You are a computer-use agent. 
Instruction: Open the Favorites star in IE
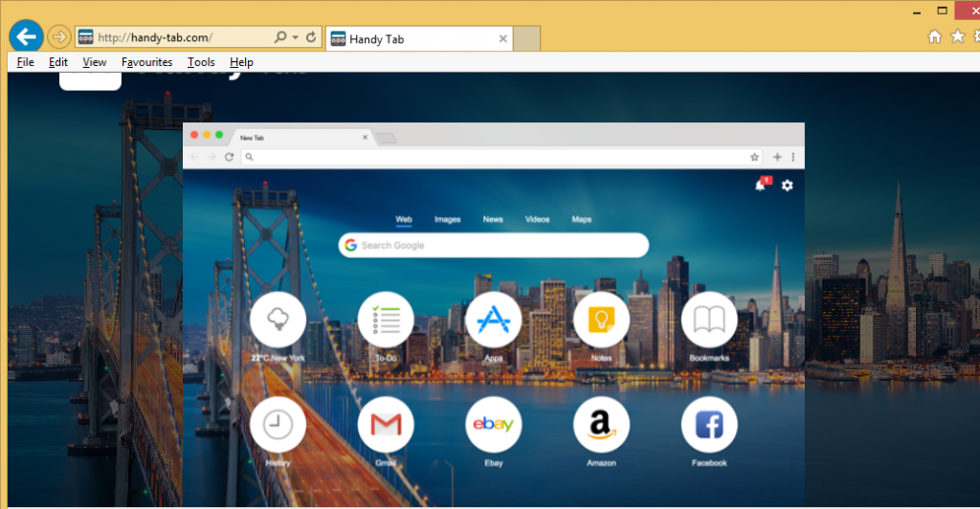(957, 36)
